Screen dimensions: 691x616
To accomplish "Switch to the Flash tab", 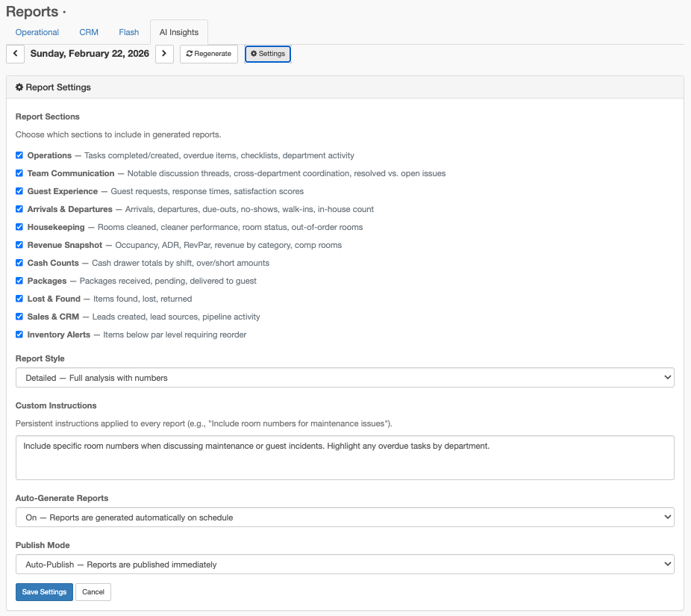I will pyautogui.click(x=128, y=32).
